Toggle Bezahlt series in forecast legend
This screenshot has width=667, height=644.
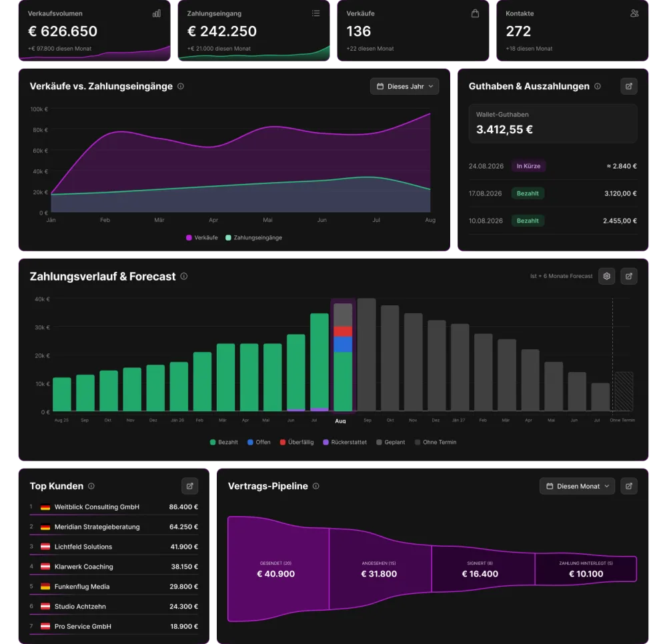[x=223, y=442]
